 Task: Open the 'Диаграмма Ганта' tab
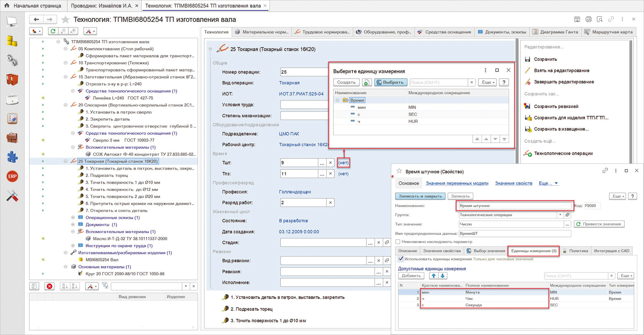[555, 32]
